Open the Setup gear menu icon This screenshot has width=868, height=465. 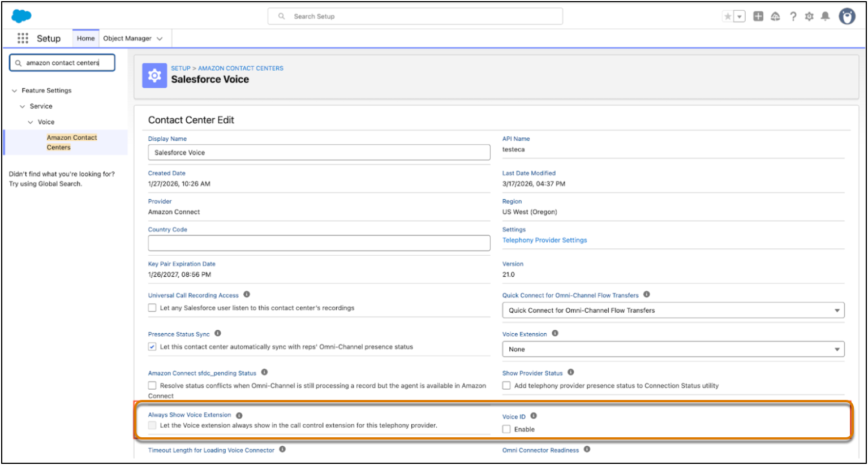(809, 16)
